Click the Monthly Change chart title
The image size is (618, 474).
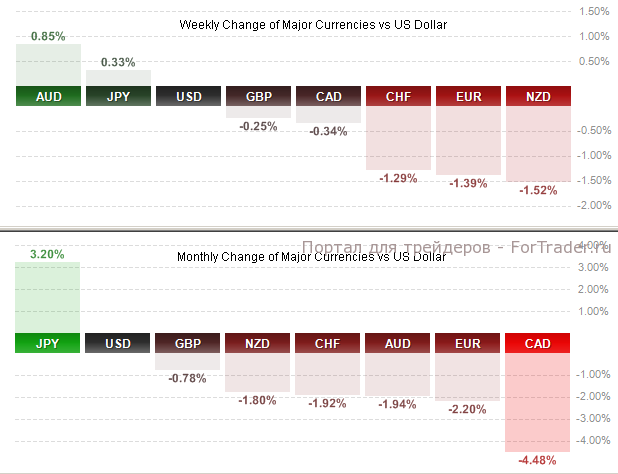point(313,257)
